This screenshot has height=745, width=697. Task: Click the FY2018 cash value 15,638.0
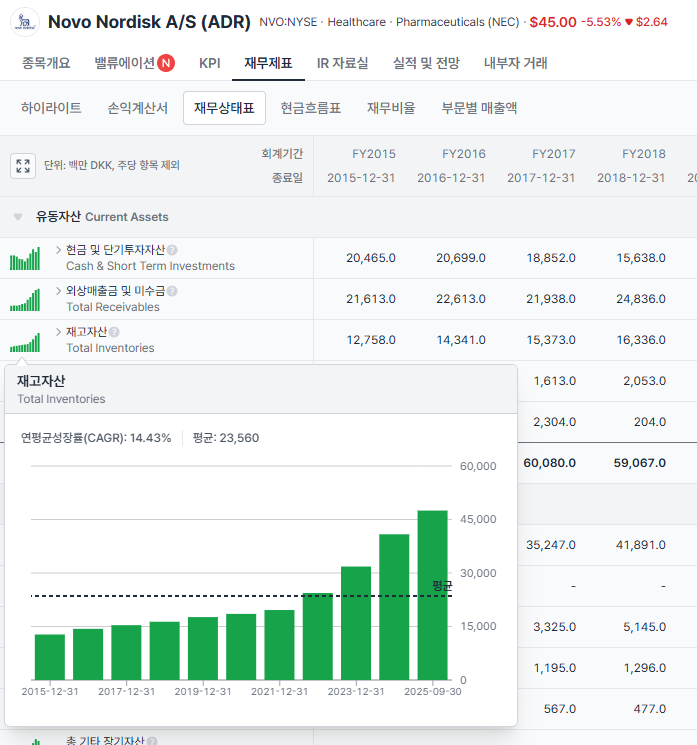tap(641, 258)
